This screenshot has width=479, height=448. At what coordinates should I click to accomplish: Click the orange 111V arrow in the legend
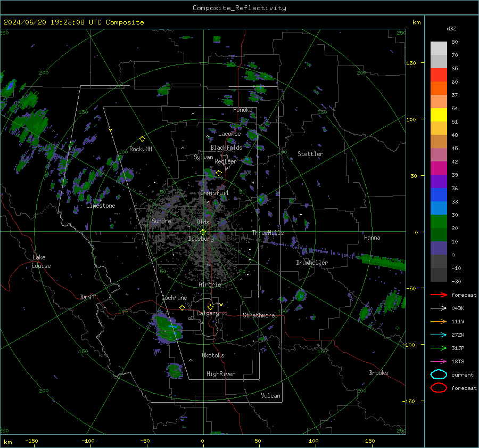pyautogui.click(x=439, y=321)
